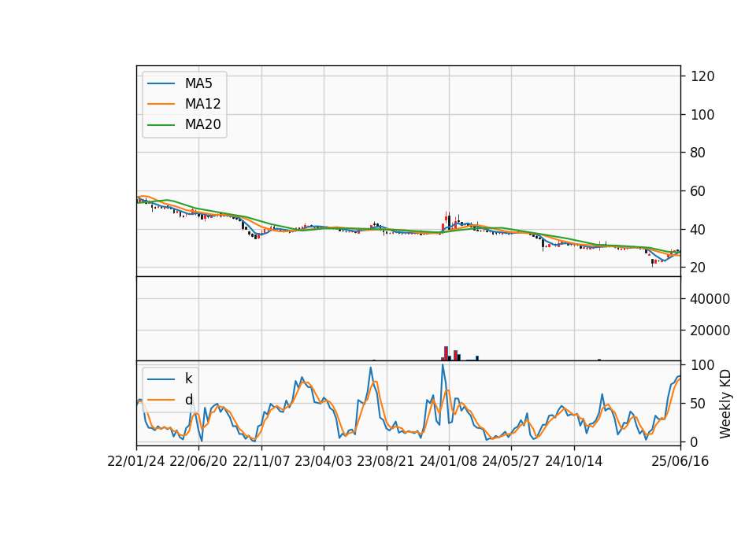Click the 40 price axis value
The height and width of the screenshot is (543, 756).
tap(699, 229)
